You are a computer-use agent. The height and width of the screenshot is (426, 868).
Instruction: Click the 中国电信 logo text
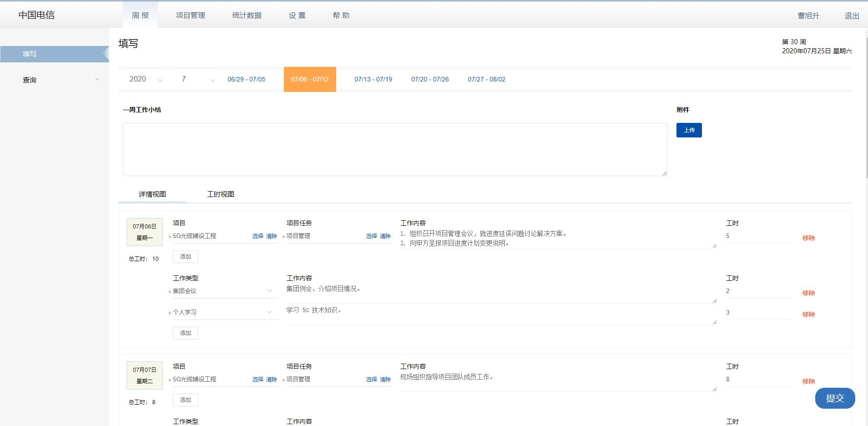(36, 15)
